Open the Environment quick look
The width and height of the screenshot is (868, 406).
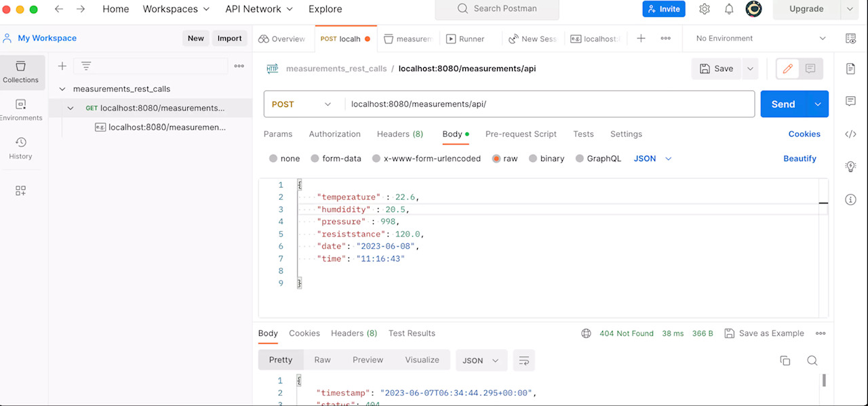point(850,39)
